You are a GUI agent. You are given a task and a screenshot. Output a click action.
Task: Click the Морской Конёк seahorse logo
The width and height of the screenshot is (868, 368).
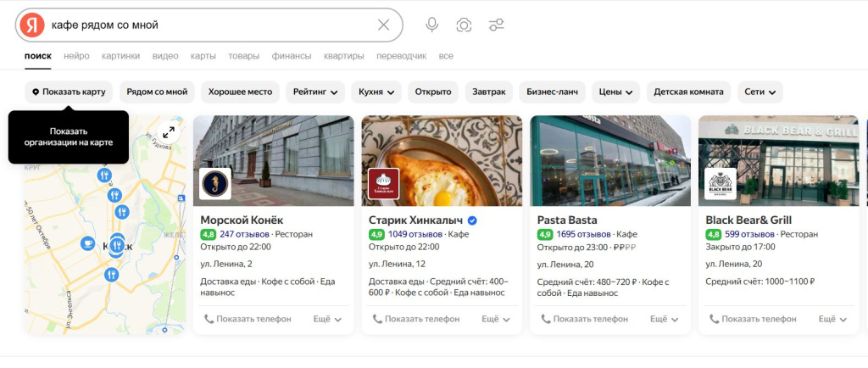coord(215,184)
